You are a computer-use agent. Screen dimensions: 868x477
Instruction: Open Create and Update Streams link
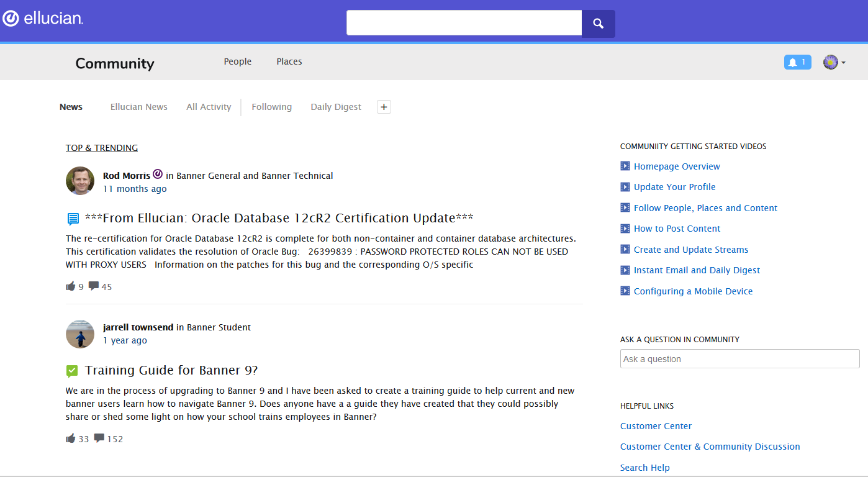pos(691,250)
